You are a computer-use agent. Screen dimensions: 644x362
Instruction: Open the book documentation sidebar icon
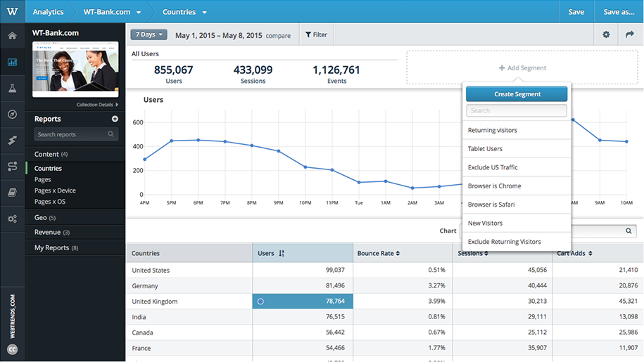coord(13,193)
